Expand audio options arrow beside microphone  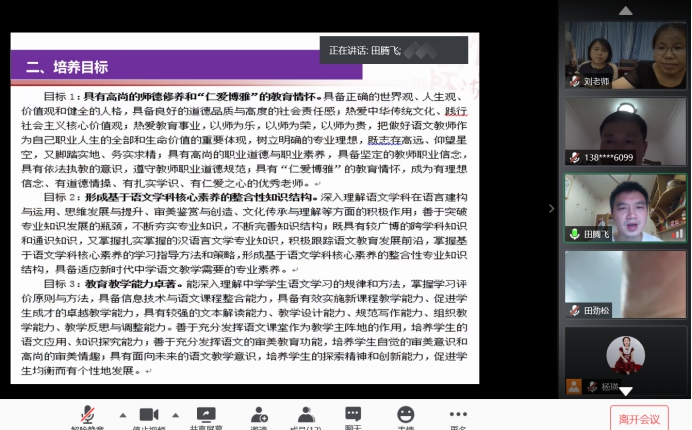point(123,414)
